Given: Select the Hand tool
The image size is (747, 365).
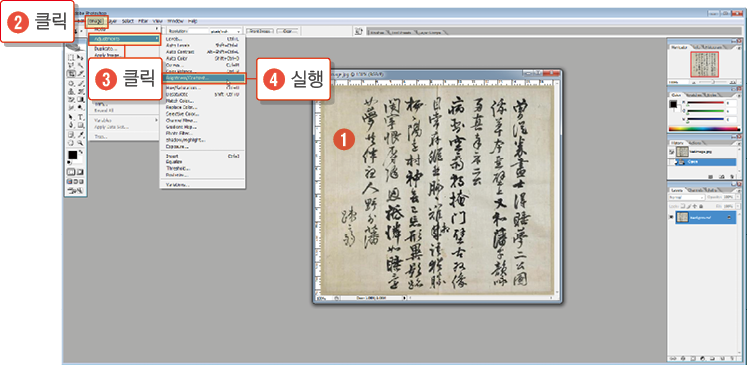Looking at the screenshot, I should coord(71,142).
